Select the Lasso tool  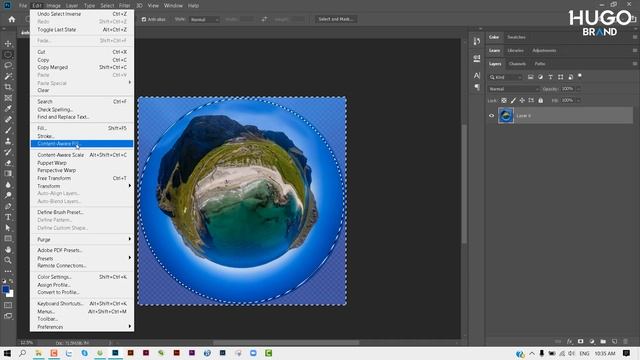(x=8, y=65)
